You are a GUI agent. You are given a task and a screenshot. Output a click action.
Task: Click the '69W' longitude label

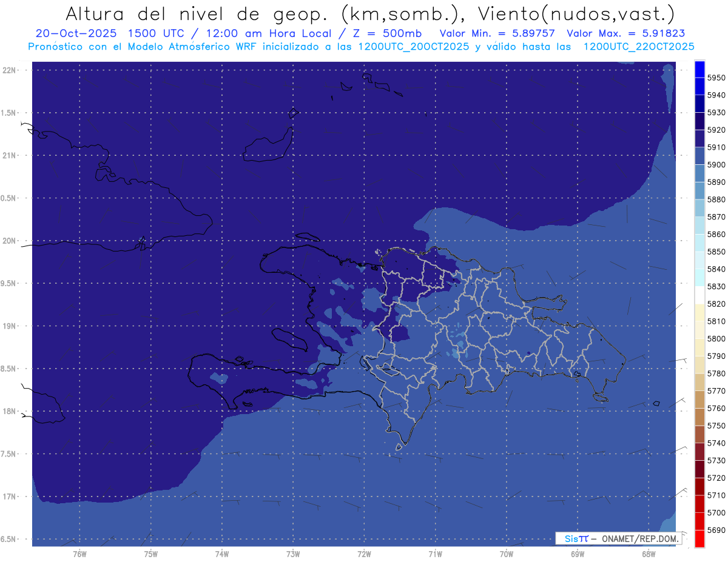pyautogui.click(x=578, y=554)
